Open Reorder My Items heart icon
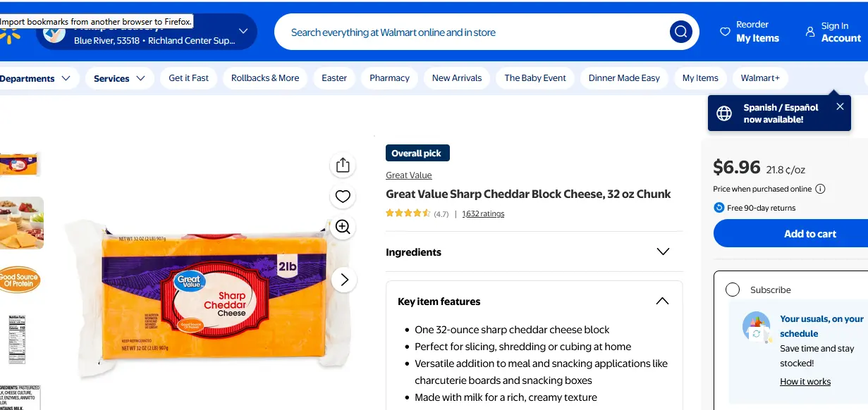The width and height of the screenshot is (868, 410). (x=725, y=32)
